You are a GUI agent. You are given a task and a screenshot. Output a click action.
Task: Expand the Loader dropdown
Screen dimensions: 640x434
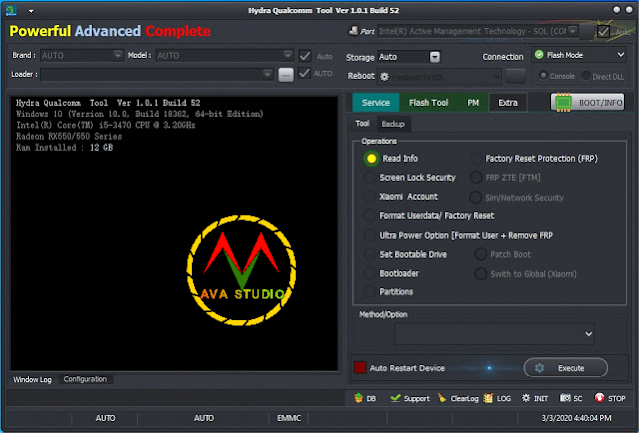(x=267, y=74)
